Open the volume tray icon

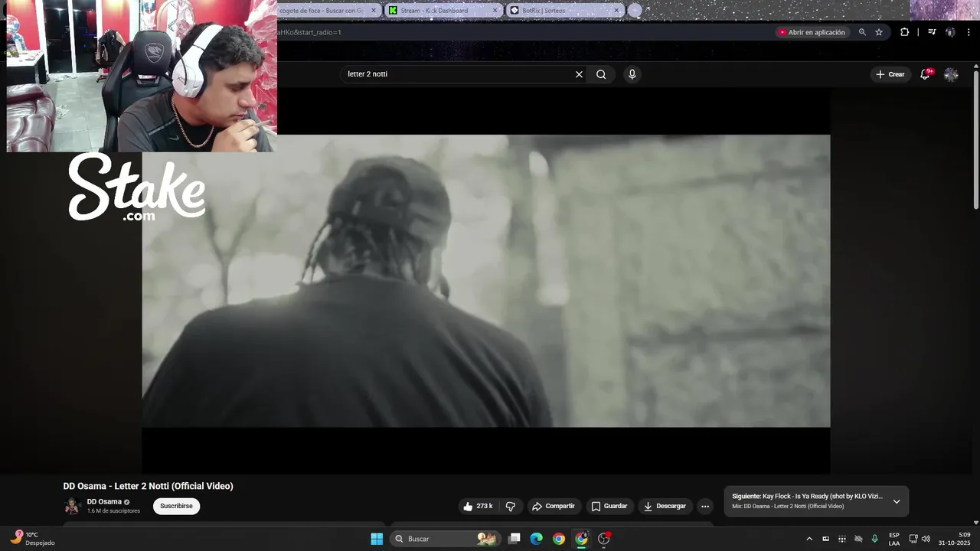click(926, 539)
